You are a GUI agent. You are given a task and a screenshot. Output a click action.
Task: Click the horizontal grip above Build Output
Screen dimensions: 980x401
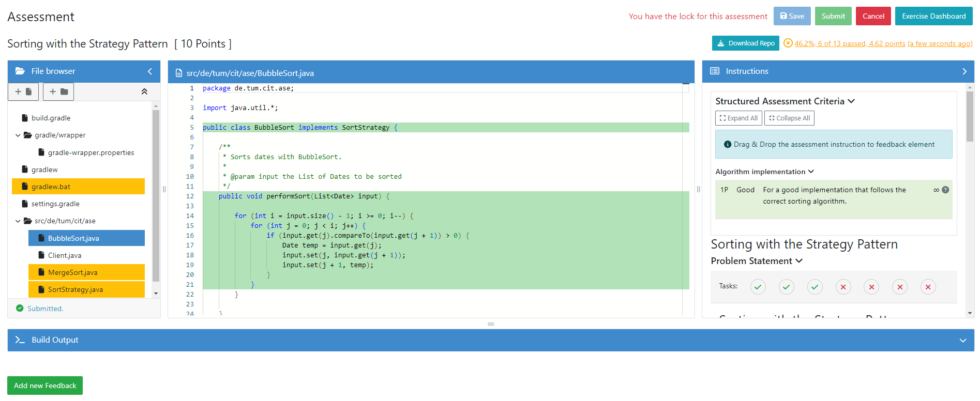[491, 324]
